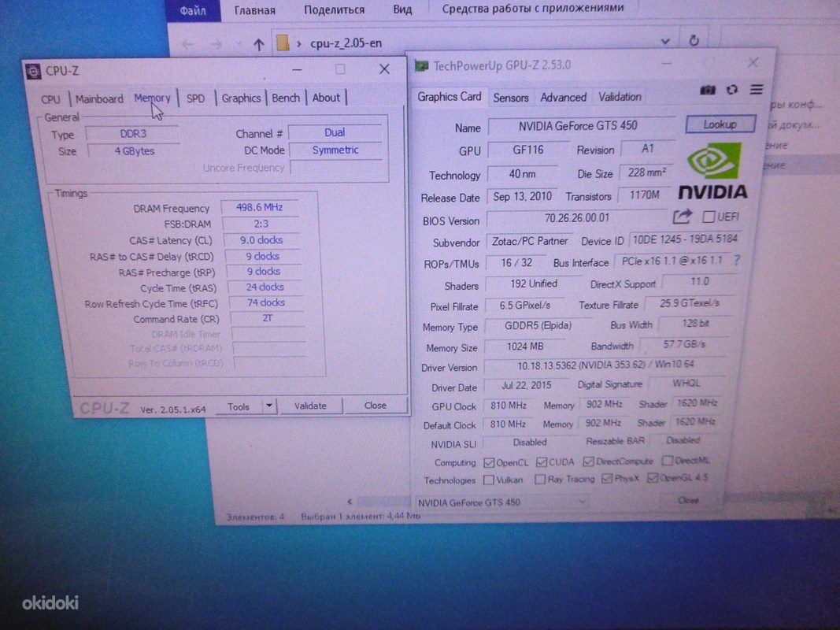This screenshot has width=840, height=630.
Task: Click the BIOS export share icon
Action: pyautogui.click(x=683, y=217)
